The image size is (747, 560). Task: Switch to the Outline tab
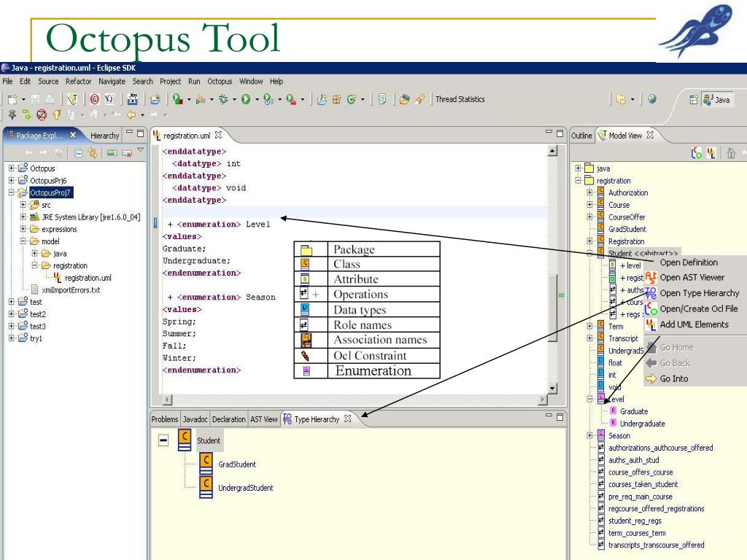pyautogui.click(x=581, y=136)
